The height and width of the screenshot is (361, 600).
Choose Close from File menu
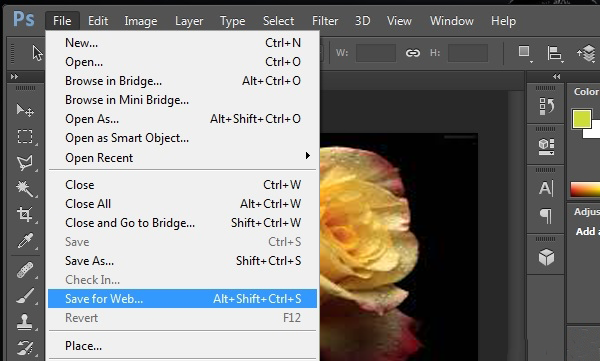pos(183,185)
